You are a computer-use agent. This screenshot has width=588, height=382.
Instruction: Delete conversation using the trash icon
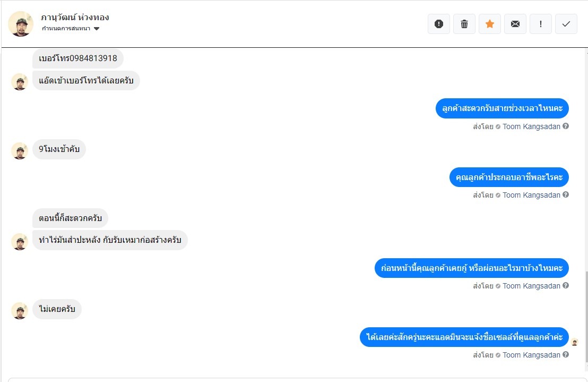464,24
